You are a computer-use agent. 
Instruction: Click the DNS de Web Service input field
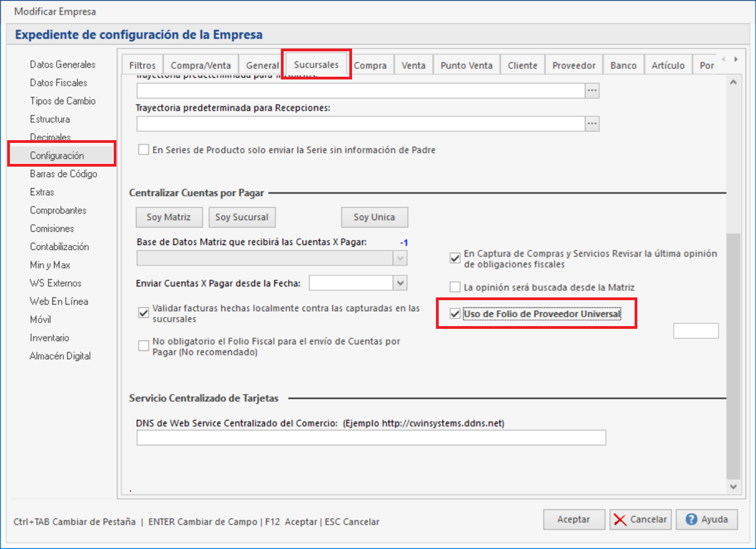pyautogui.click(x=371, y=438)
